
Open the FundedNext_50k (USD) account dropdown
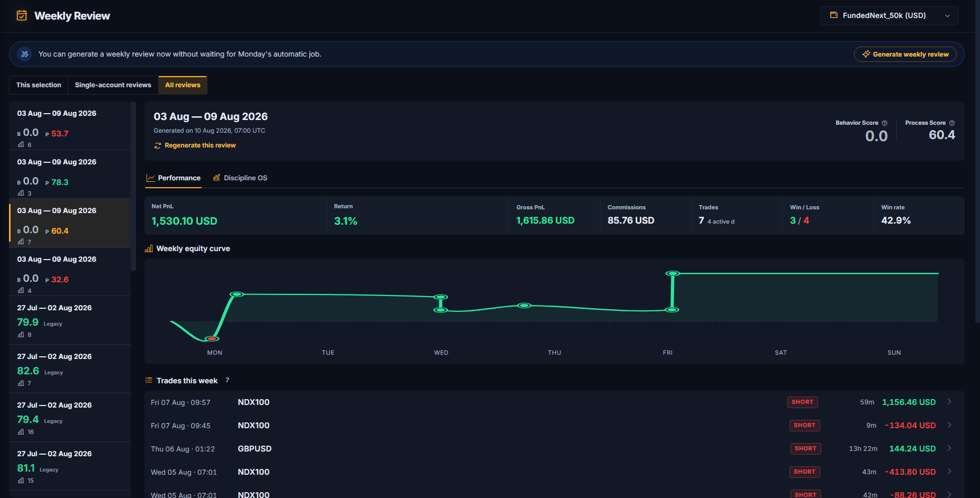889,16
